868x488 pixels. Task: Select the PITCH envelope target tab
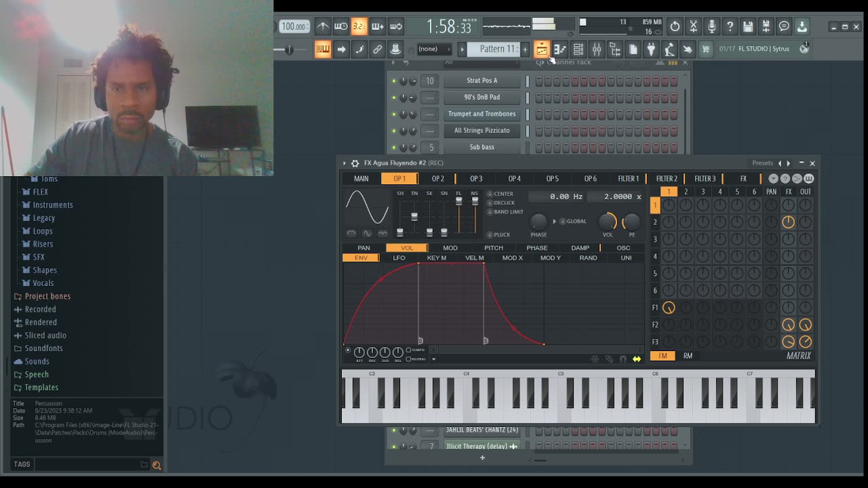(x=494, y=248)
